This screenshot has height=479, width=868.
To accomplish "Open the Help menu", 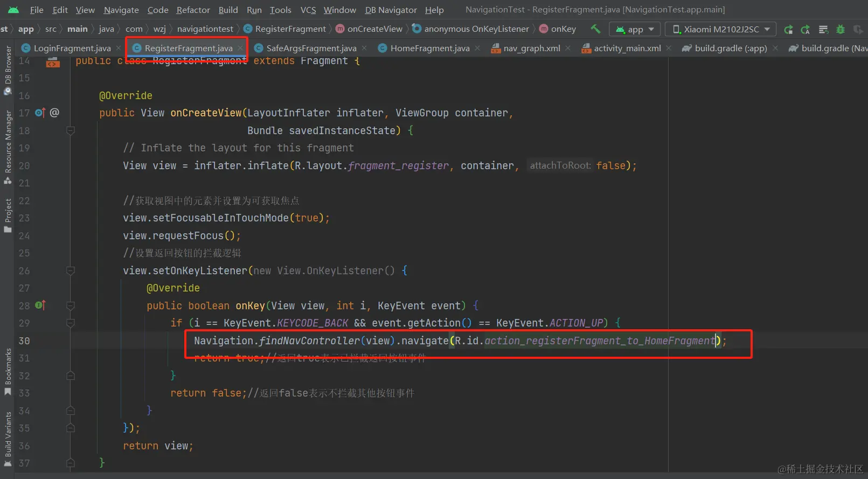I will (434, 10).
